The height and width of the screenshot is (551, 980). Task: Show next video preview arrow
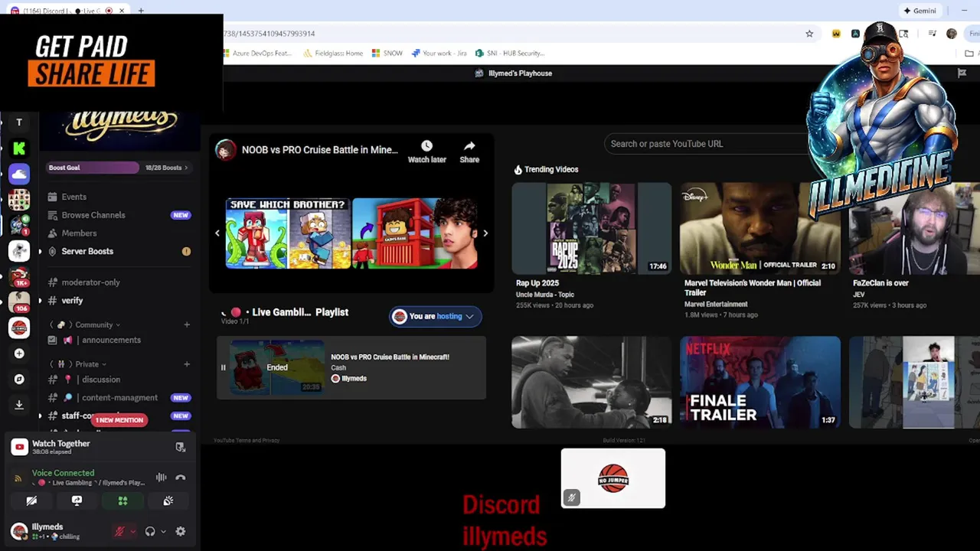click(485, 233)
